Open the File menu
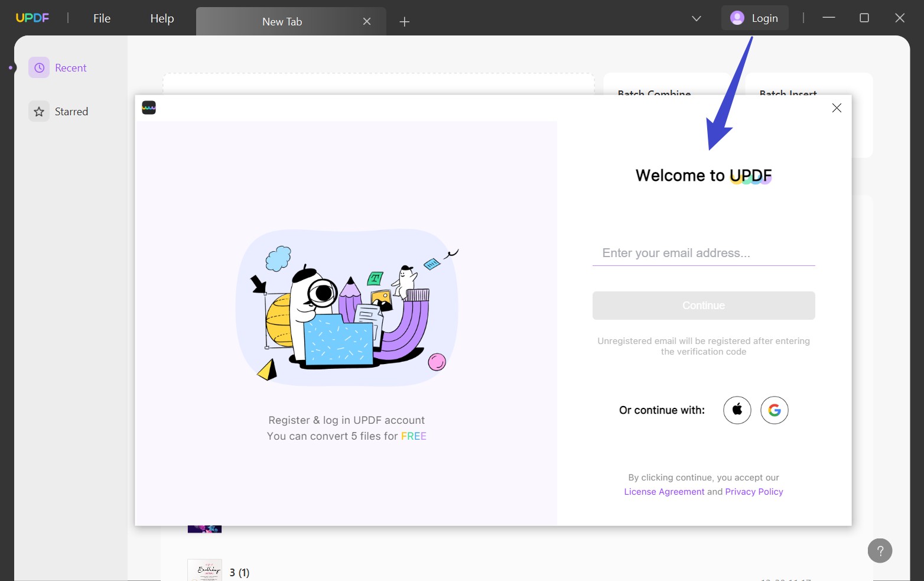This screenshot has width=924, height=581. coord(101,18)
